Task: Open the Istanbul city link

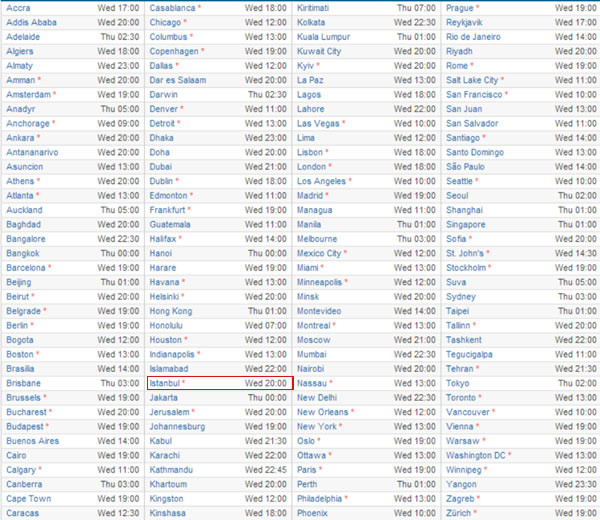Action: tap(164, 383)
